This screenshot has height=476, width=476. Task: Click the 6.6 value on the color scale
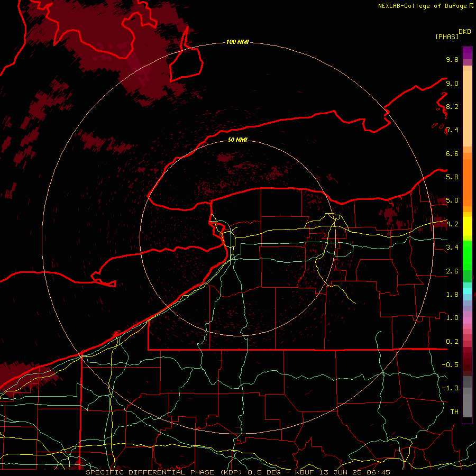pyautogui.click(x=452, y=153)
